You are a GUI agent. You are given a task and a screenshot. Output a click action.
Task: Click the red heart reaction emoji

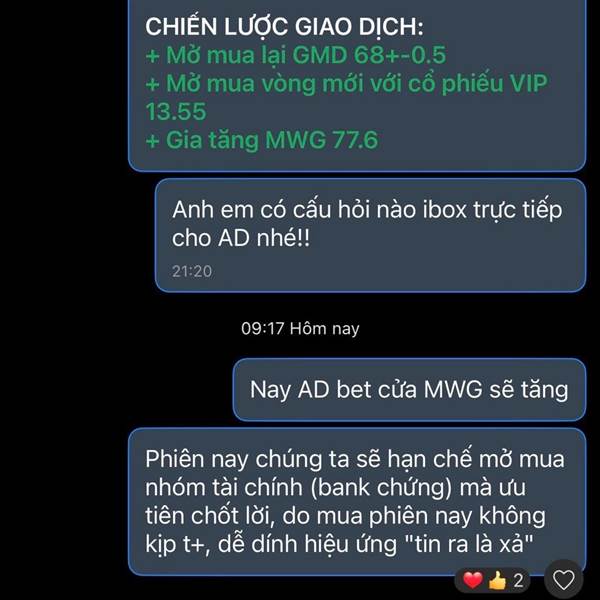pyautogui.click(x=473, y=580)
